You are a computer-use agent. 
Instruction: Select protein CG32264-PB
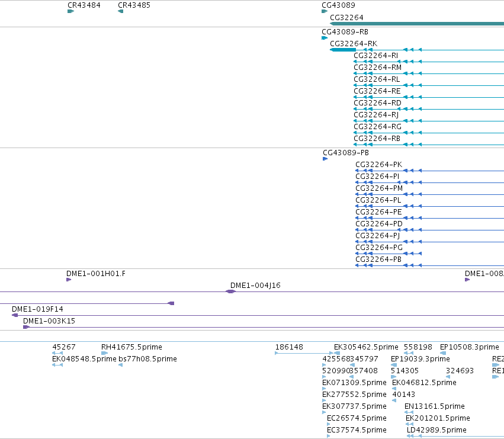coord(378,260)
